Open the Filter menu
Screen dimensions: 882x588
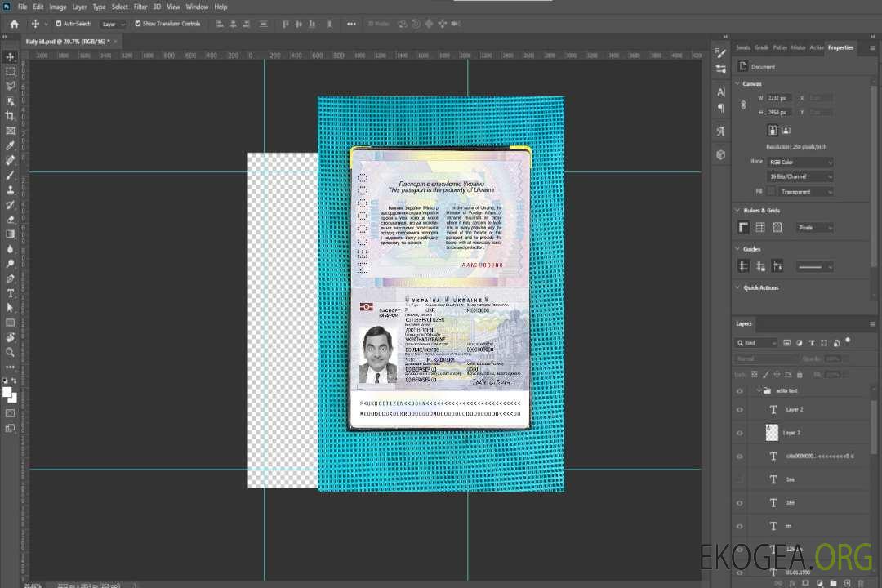[x=140, y=7]
